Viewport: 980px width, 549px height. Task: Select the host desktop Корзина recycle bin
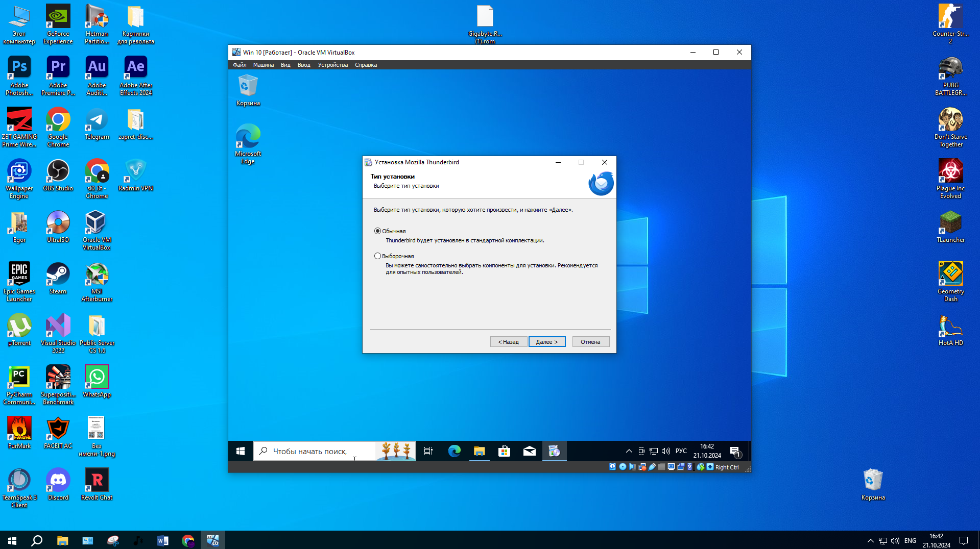(x=873, y=485)
